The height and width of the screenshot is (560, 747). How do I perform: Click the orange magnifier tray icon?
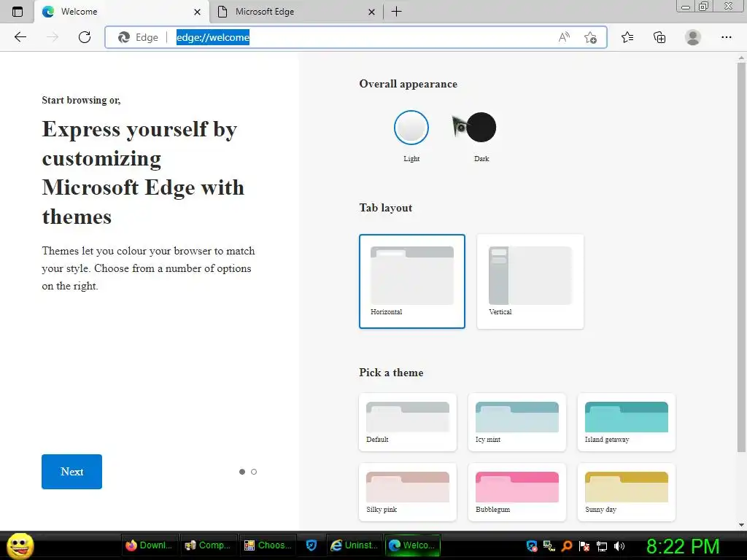(x=567, y=546)
